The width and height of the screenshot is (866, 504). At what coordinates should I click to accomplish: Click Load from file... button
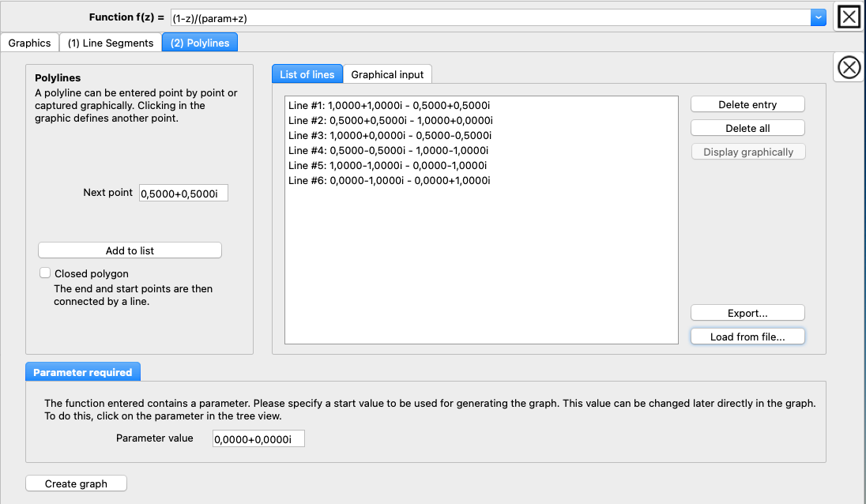[747, 337]
